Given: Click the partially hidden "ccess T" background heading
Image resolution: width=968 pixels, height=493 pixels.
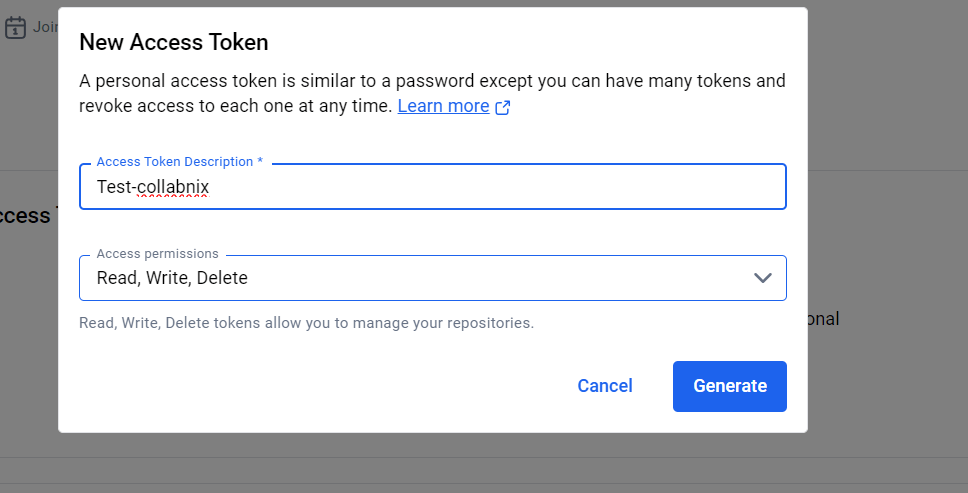Looking at the screenshot, I should click(x=25, y=215).
